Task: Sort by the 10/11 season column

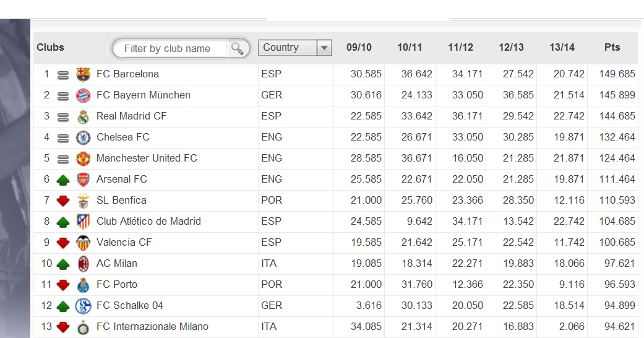Action: pos(410,47)
